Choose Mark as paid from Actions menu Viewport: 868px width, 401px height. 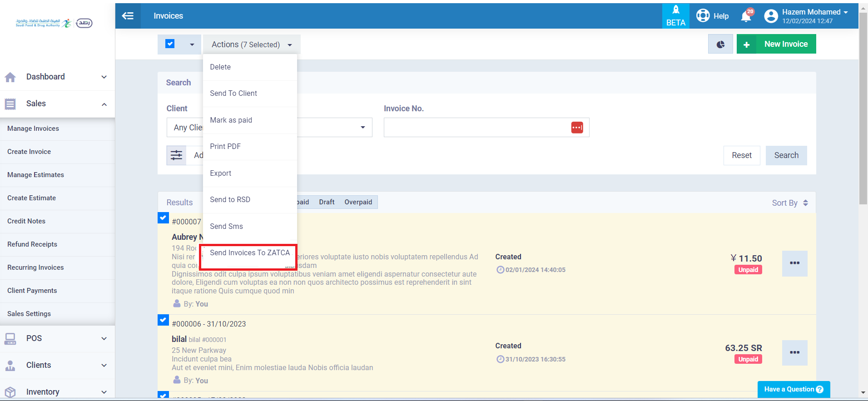231,120
